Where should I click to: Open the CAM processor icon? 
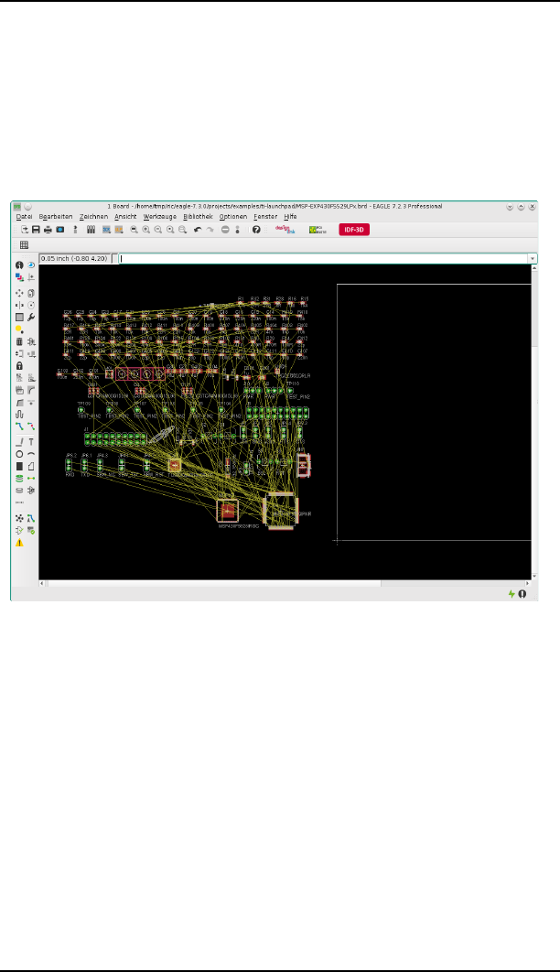click(60, 230)
